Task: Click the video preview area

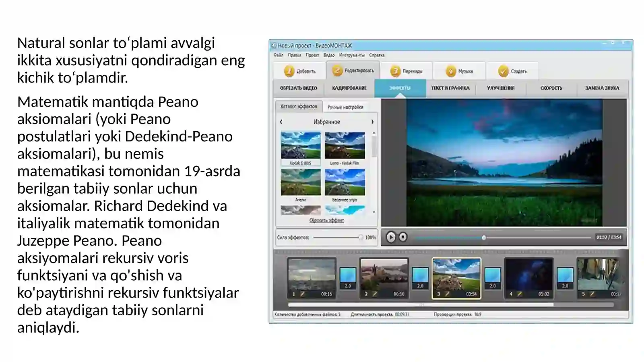Action: (504, 163)
